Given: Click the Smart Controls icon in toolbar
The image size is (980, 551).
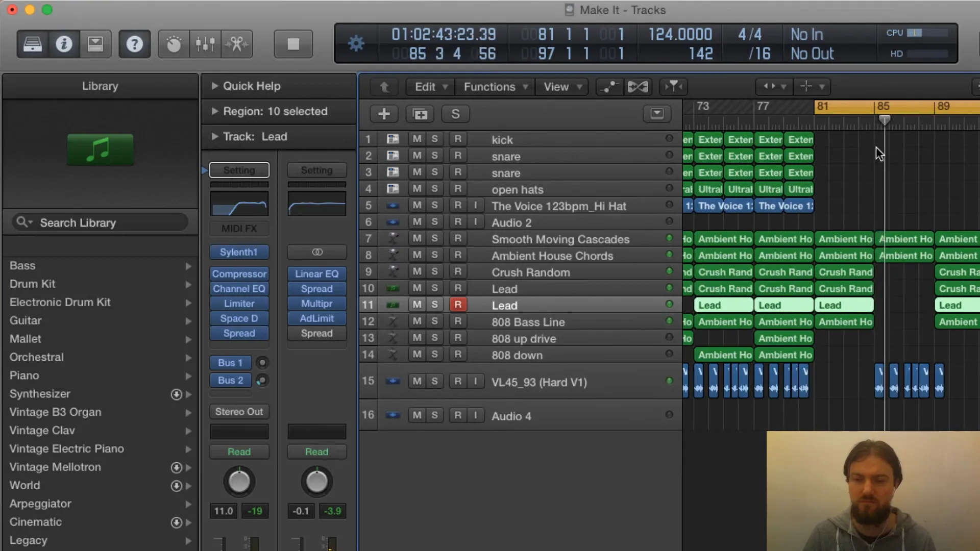Looking at the screenshot, I should [x=173, y=44].
